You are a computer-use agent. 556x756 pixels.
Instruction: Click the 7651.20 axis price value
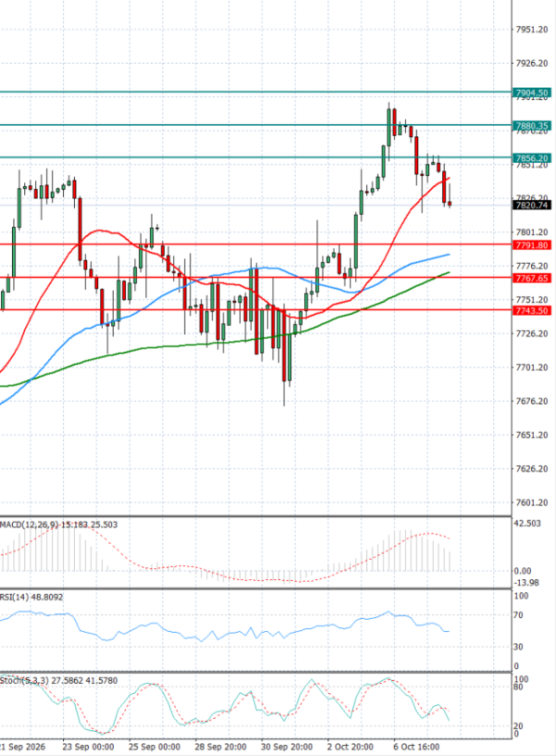532,435
